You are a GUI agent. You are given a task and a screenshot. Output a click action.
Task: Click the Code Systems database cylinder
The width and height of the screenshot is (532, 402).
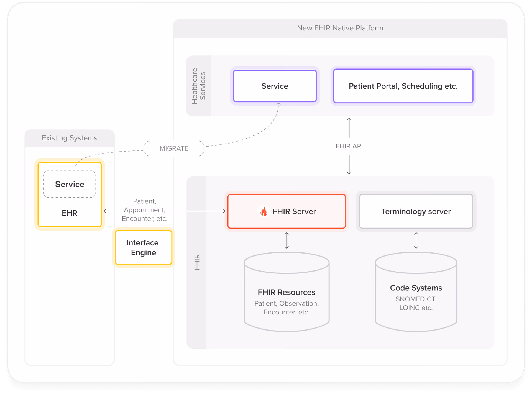click(416, 292)
